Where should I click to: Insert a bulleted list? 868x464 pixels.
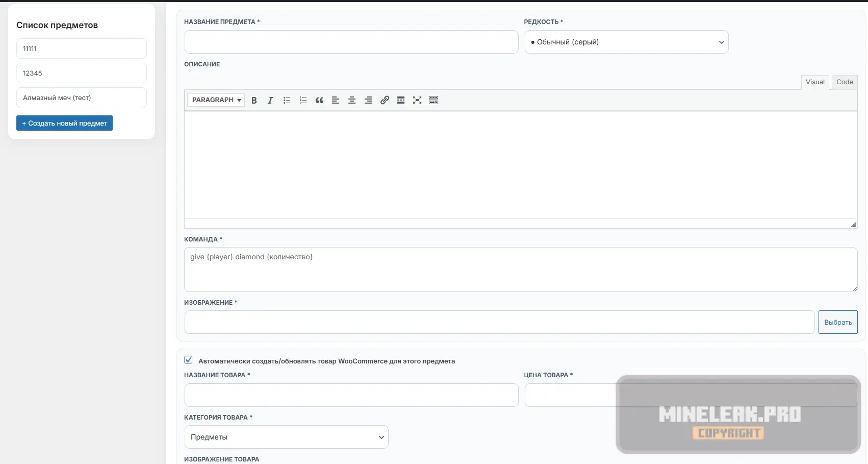coord(287,100)
